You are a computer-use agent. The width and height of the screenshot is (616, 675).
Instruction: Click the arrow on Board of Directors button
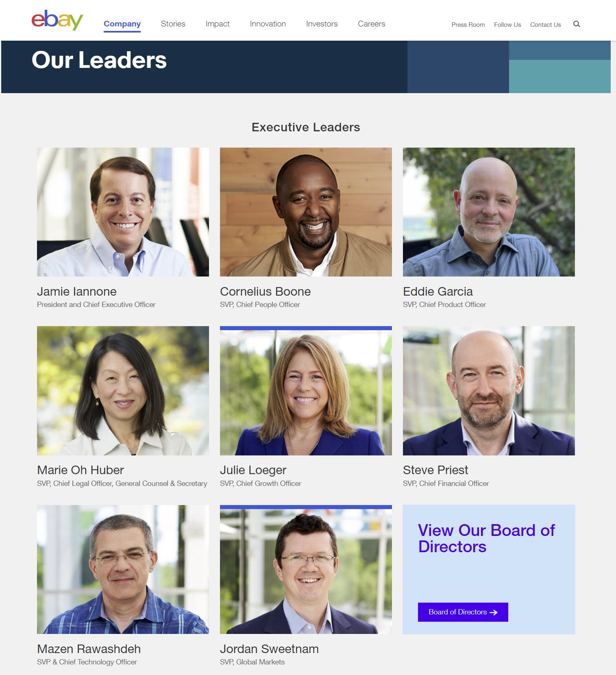(494, 612)
